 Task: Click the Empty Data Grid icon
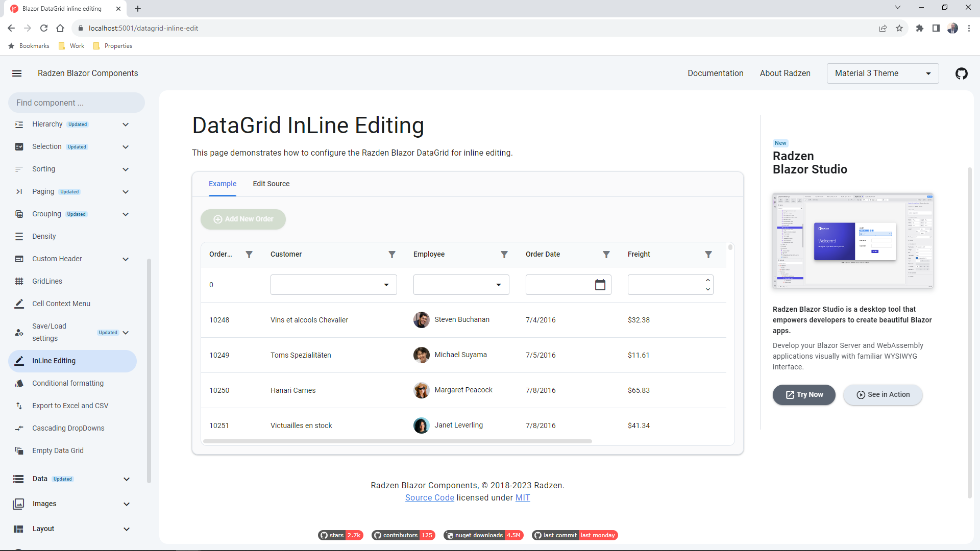(x=19, y=451)
